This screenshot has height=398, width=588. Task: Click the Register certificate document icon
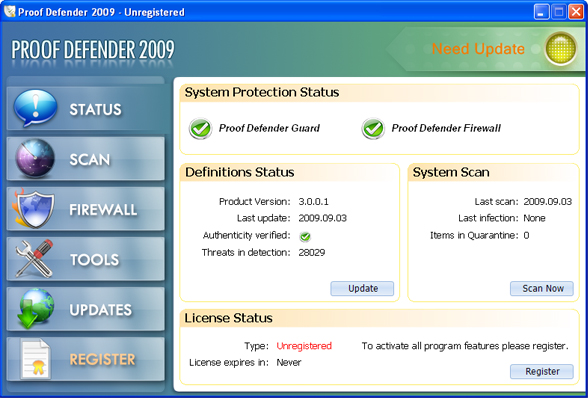(35, 359)
